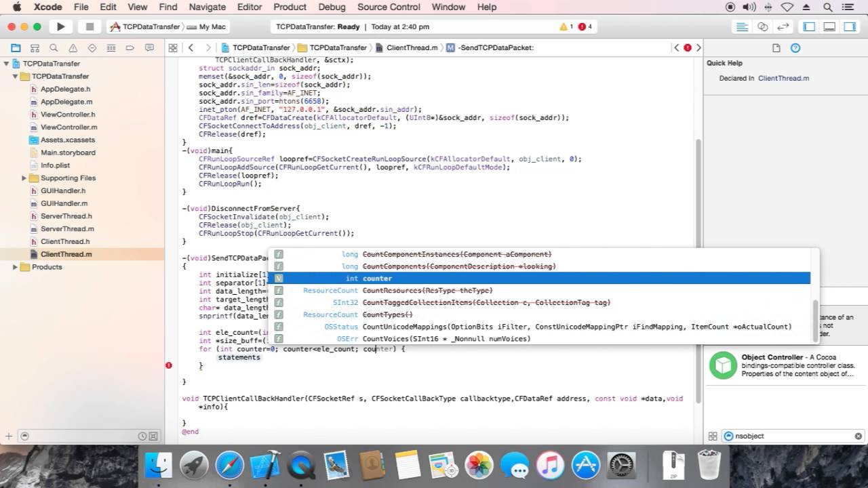Open ServerThread.m in the navigator
The image size is (868, 488).
(66, 229)
